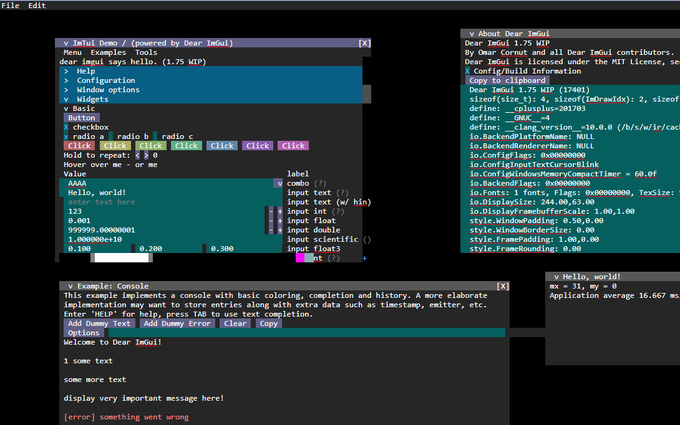Collapse the About Dear ImGui window arrow
The height and width of the screenshot is (425, 680).
pos(471,33)
